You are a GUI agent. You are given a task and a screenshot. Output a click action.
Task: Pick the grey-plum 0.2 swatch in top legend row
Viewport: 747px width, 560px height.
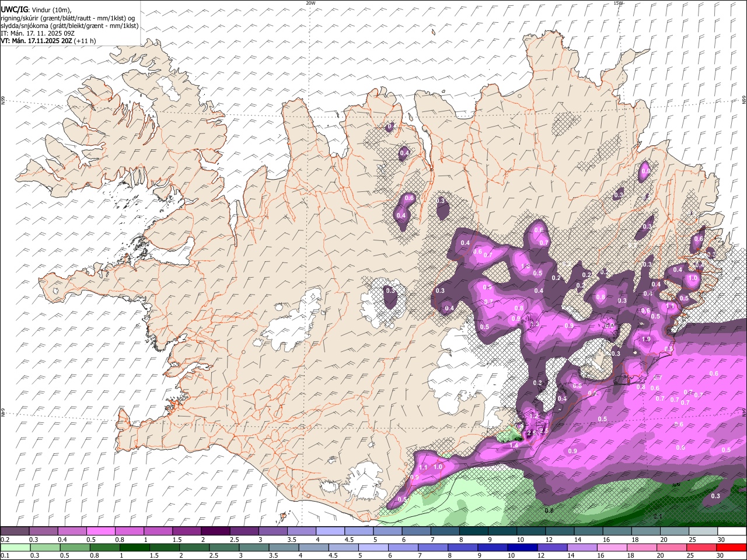click(x=15, y=531)
